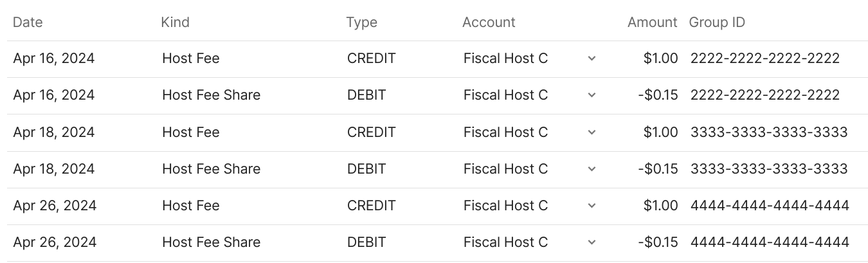Viewport: 868px width, 263px height.
Task: Expand account chevron for Apr 18 Host Fee
Action: click(592, 132)
